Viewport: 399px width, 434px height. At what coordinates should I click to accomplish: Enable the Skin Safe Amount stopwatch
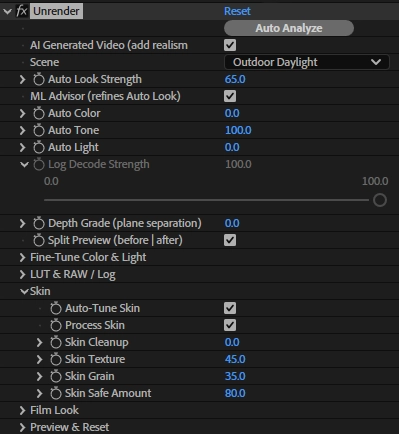56,393
